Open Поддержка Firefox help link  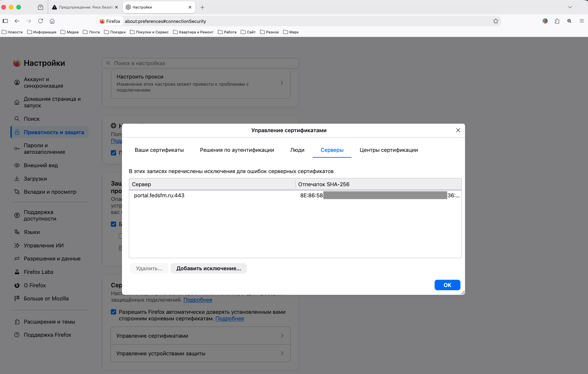tap(49, 335)
